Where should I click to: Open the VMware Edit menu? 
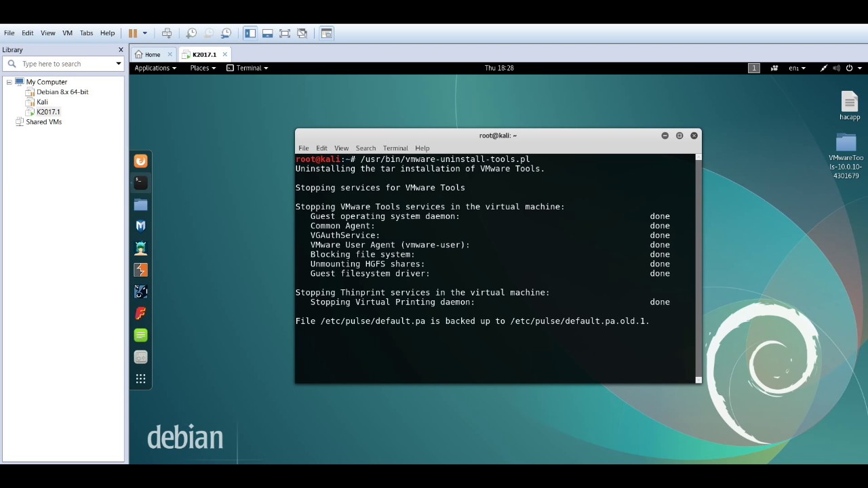pos(28,33)
